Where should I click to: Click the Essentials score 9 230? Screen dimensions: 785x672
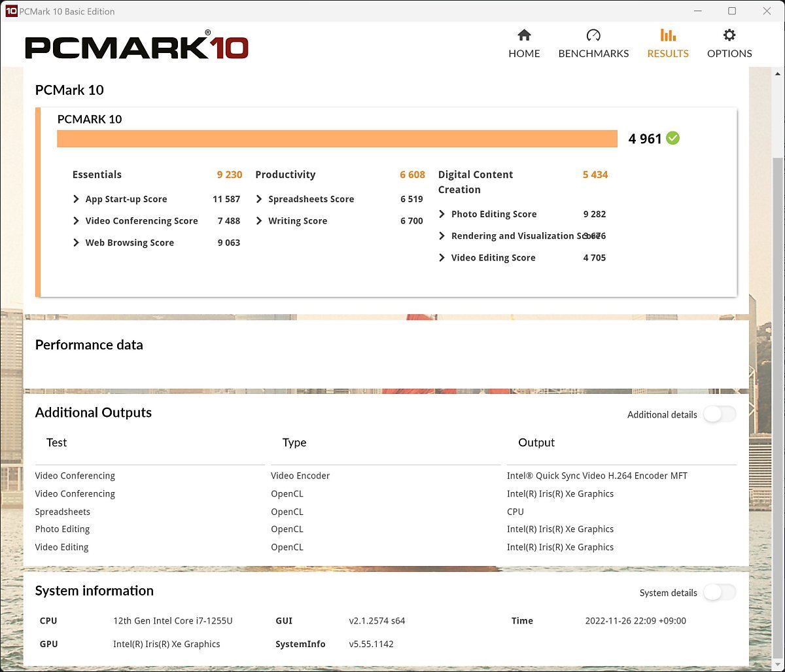230,175
